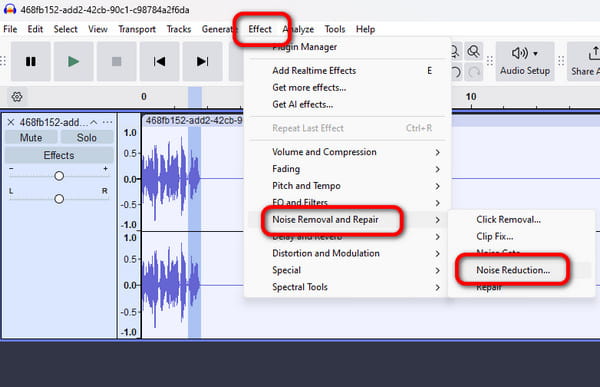The height and width of the screenshot is (387, 600).
Task: Expand the Special submenu
Action: (x=347, y=270)
